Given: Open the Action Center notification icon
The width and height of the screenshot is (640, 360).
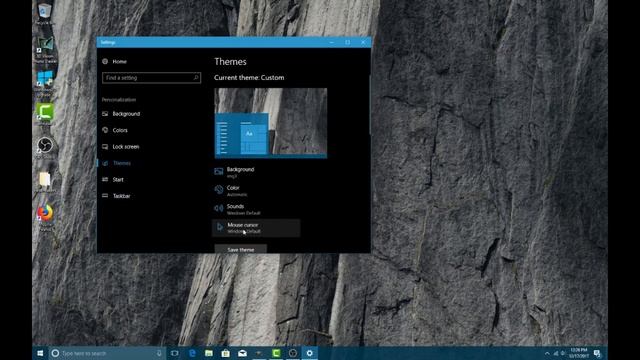Looking at the screenshot, I should coord(597,353).
